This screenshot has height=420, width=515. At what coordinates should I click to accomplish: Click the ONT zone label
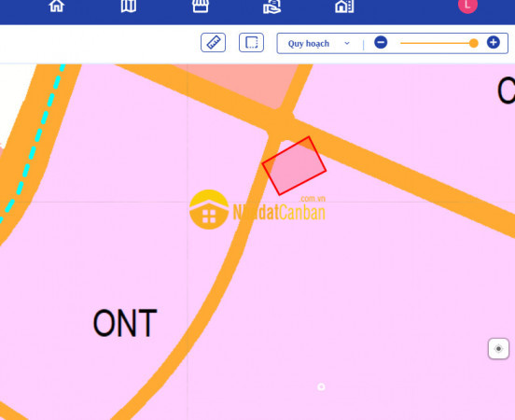click(125, 323)
